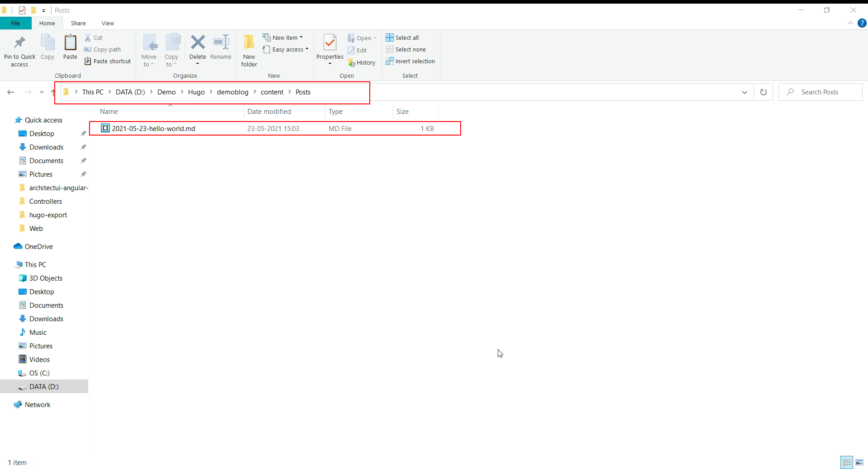Viewport: 868px width, 469px height.
Task: Collapse the ribbon with chevron
Action: point(850,23)
